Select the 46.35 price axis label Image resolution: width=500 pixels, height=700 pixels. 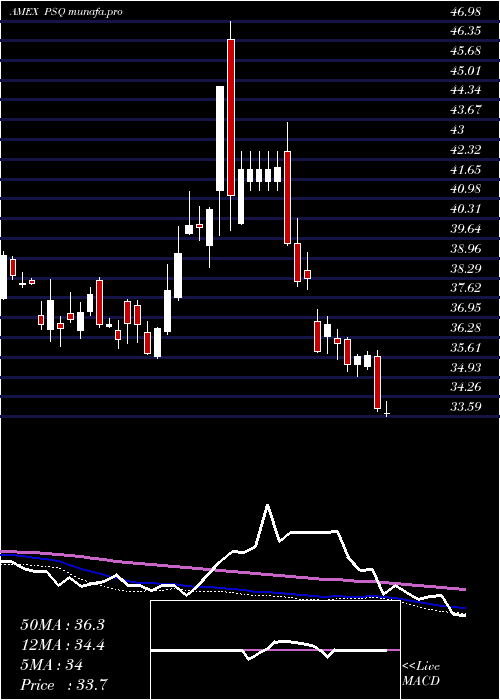pos(466,31)
